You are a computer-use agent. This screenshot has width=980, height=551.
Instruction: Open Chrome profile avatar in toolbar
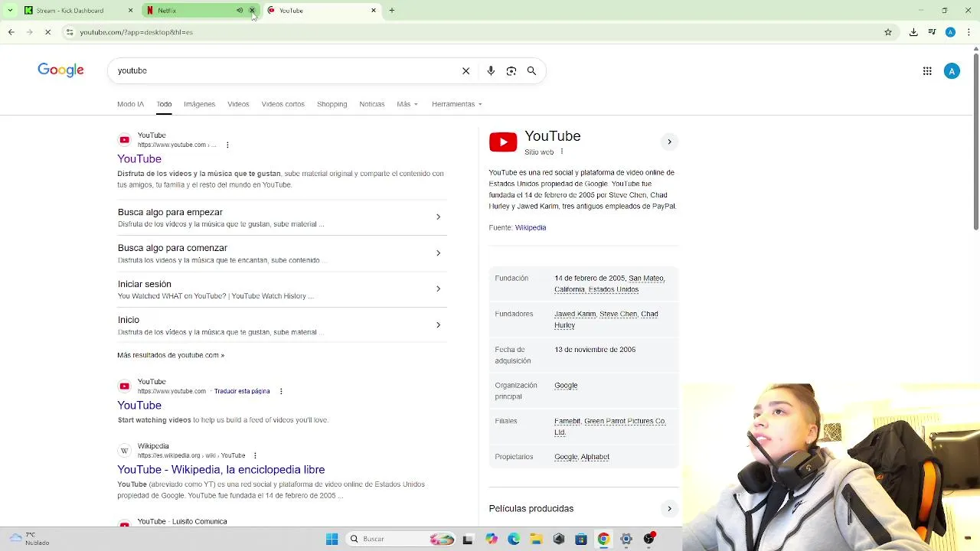point(950,32)
